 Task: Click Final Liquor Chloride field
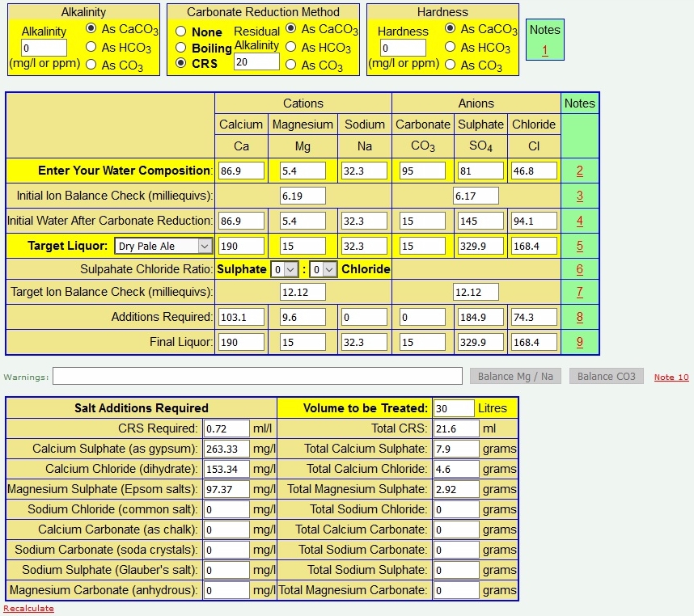(x=534, y=342)
